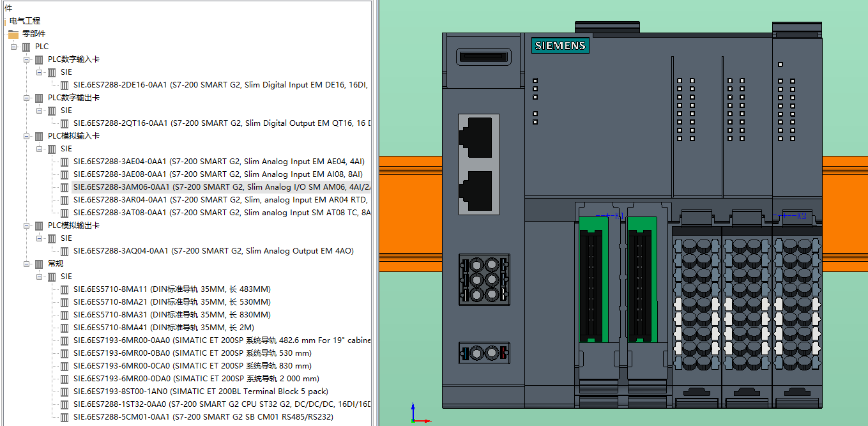Screen dimensions: 868x426
Task: Click part icon of 6ES5710-8MA31
Action: click(65, 315)
